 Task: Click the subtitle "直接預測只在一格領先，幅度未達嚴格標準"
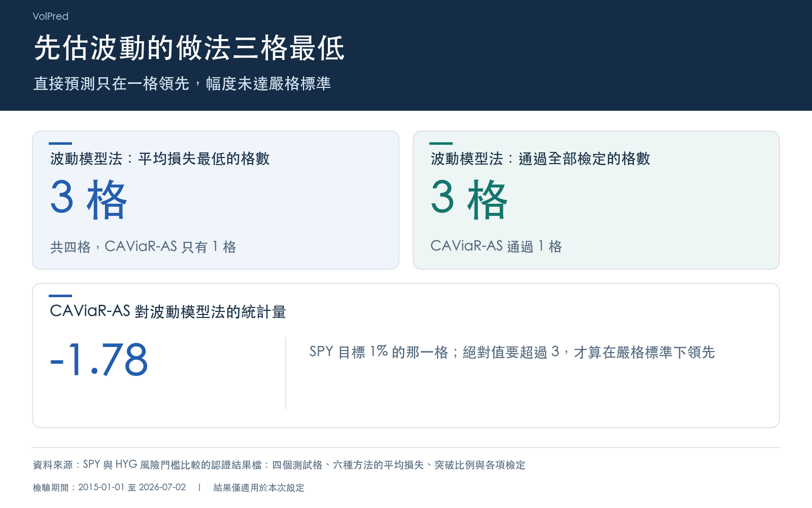click(182, 83)
